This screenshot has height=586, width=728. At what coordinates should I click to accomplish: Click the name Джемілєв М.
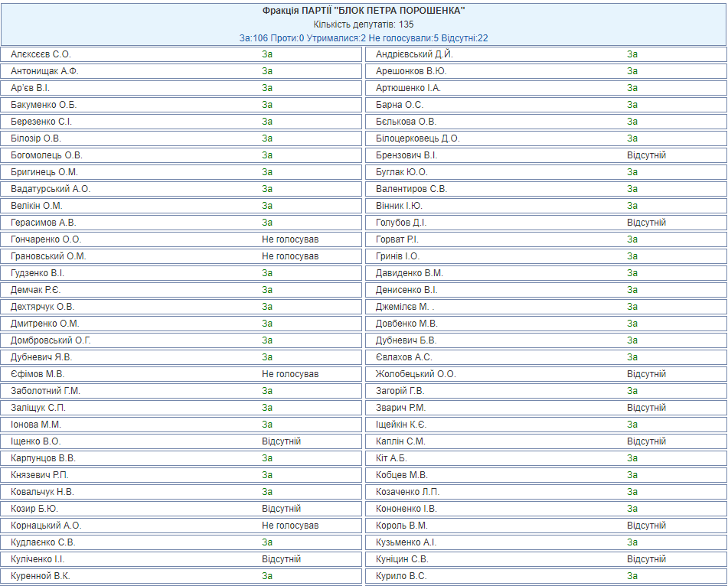click(x=405, y=307)
